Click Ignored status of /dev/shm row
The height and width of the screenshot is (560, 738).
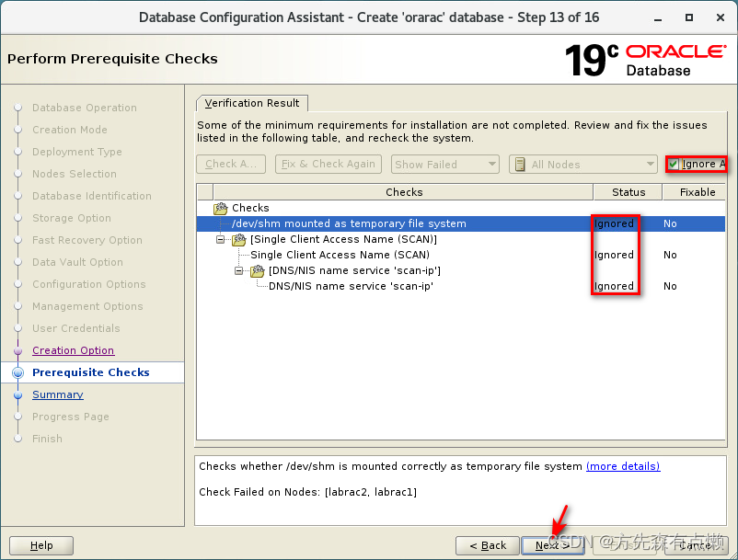(x=614, y=223)
